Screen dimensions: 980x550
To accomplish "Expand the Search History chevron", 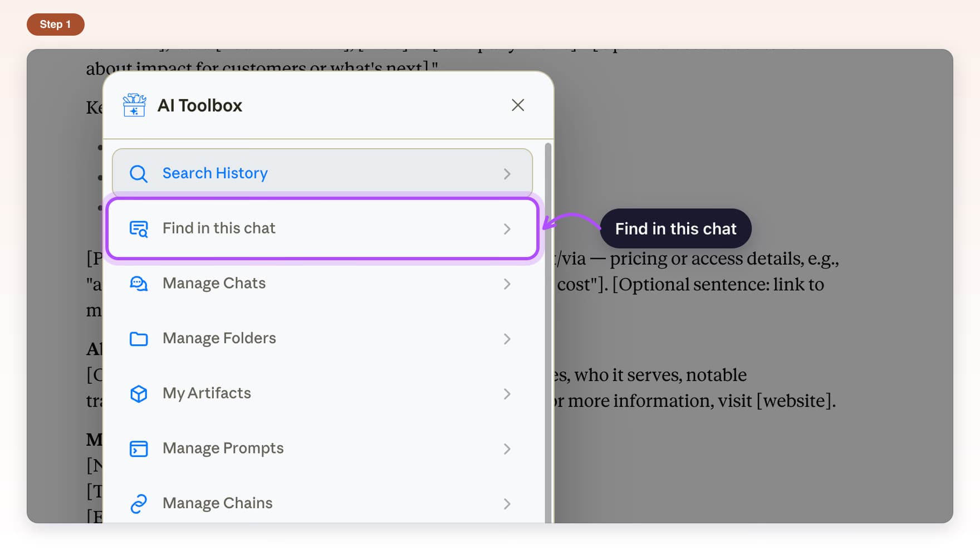I will 507,174.
